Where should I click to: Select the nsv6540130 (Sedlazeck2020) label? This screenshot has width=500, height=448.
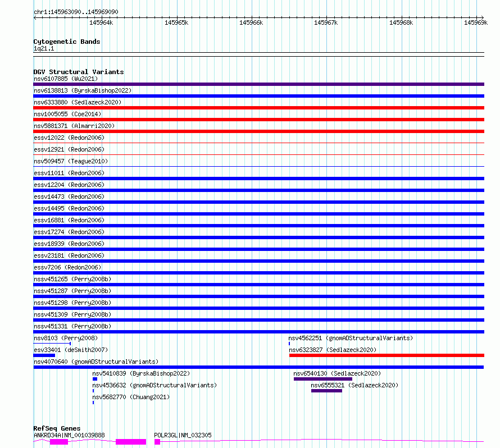click(337, 373)
